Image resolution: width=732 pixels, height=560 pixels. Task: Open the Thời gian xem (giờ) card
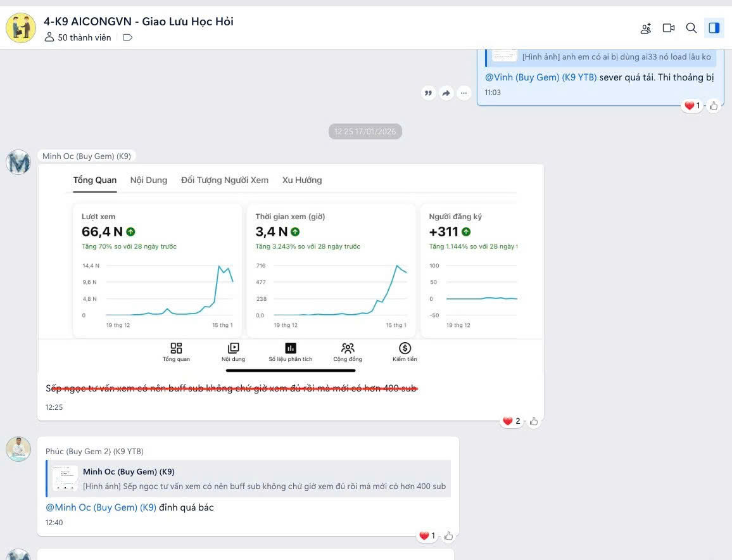point(331,270)
